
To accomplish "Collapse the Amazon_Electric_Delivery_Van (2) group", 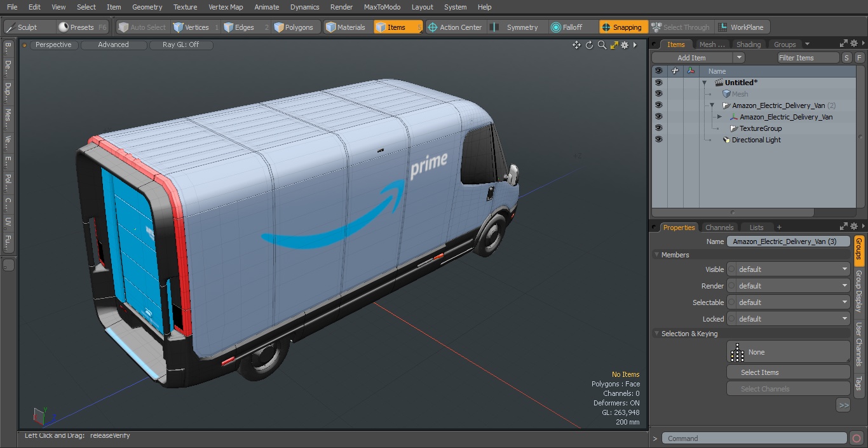I will pos(712,105).
